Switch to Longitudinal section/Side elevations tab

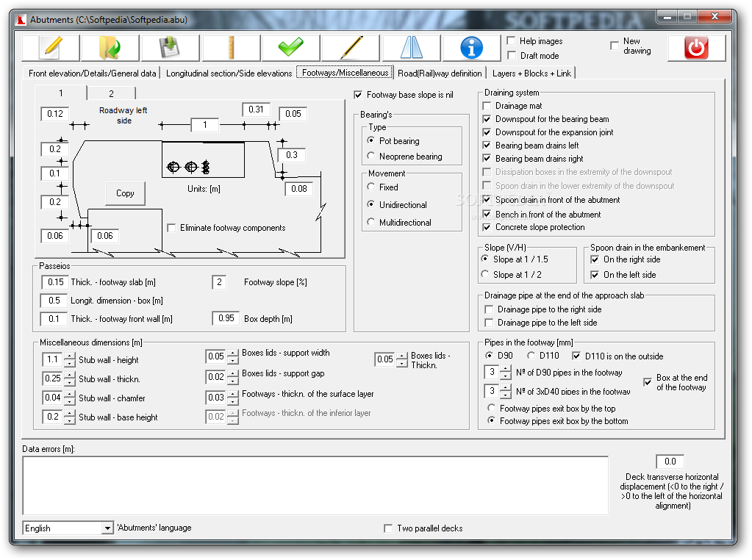(x=229, y=73)
